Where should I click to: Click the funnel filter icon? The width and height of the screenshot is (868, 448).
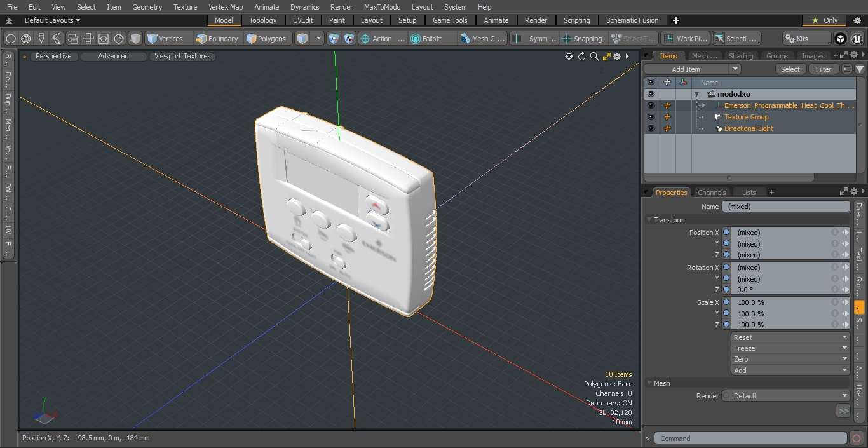click(860, 69)
